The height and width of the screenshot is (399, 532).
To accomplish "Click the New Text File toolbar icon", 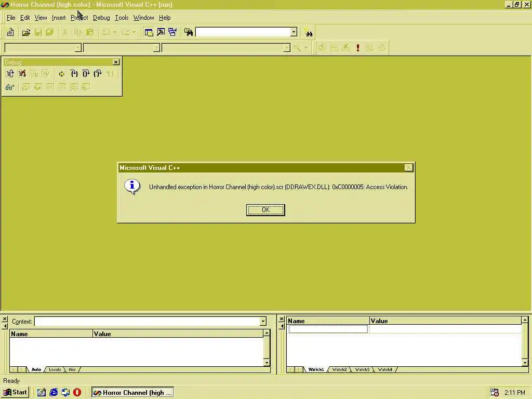I will 10,32.
